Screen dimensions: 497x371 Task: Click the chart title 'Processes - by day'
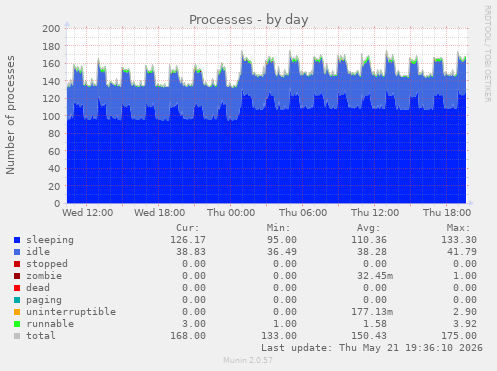pos(249,20)
